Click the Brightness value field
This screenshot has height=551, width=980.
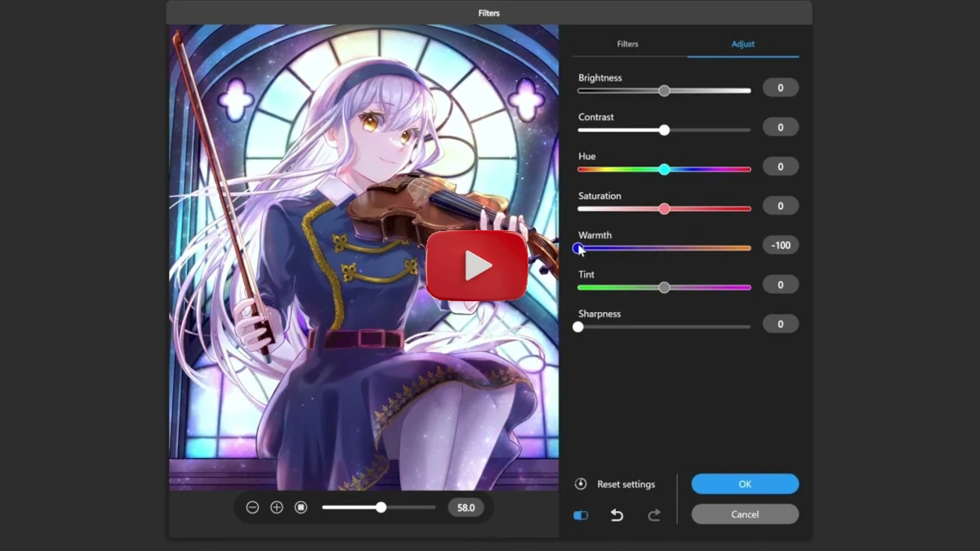pos(781,88)
